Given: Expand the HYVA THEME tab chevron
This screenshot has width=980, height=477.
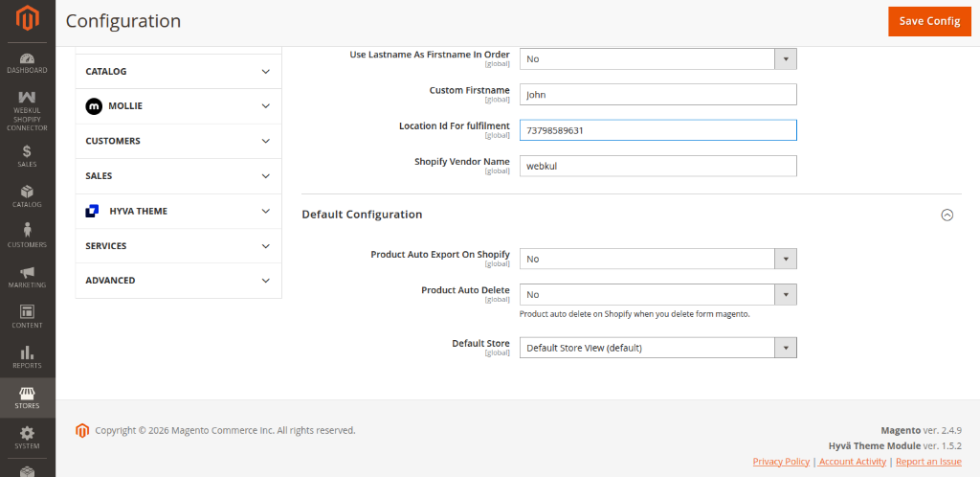Looking at the screenshot, I should 266,212.
